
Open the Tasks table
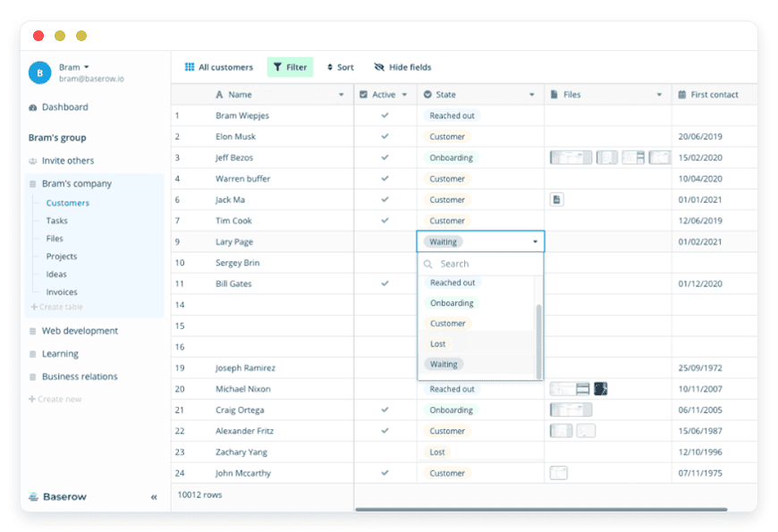[x=57, y=221]
